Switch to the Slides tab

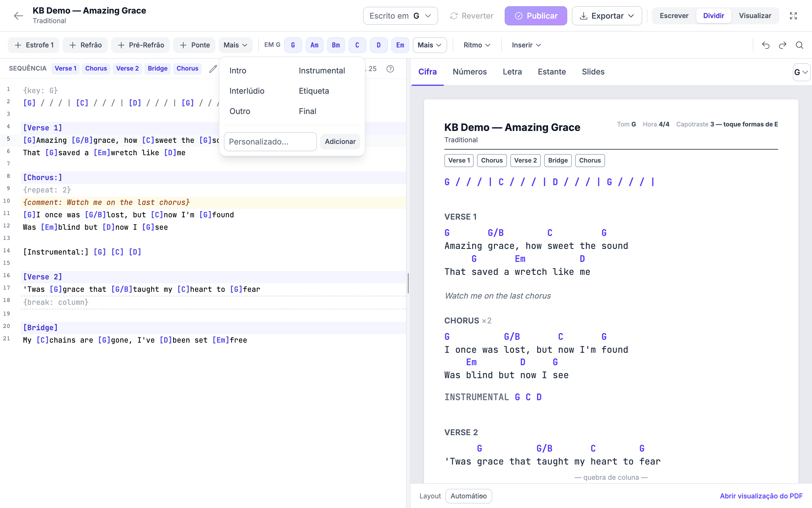point(593,72)
